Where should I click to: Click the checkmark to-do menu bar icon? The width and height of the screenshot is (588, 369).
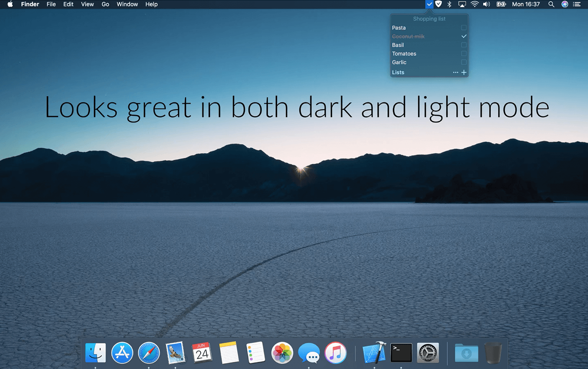click(429, 4)
